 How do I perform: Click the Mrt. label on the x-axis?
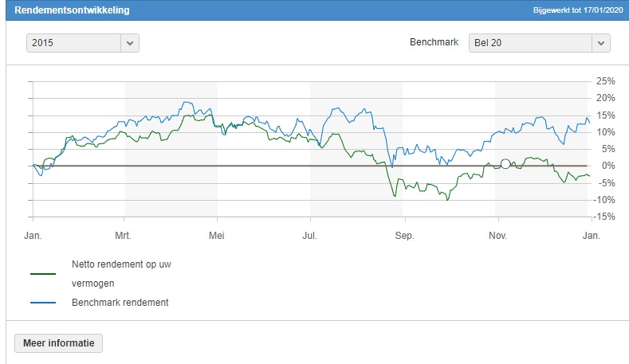124,236
